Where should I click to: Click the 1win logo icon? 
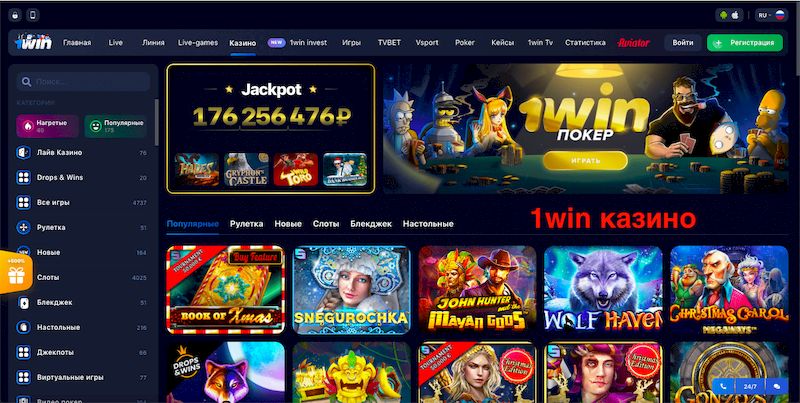tap(33, 42)
